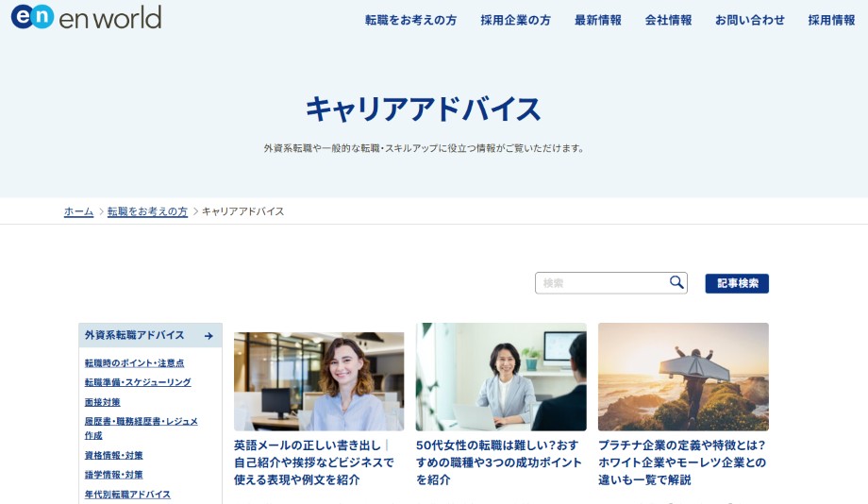Open 採用企業の方 menu
Image resolution: width=868 pixels, height=504 pixels.
(x=515, y=21)
